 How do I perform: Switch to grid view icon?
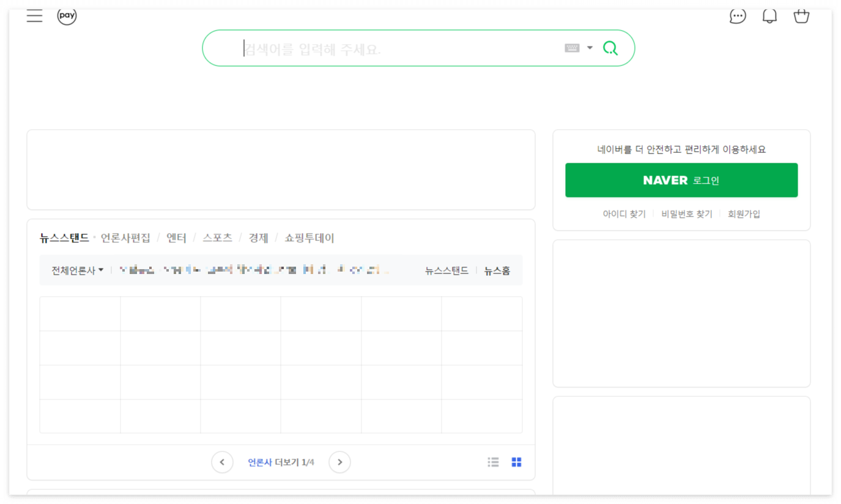(x=516, y=462)
